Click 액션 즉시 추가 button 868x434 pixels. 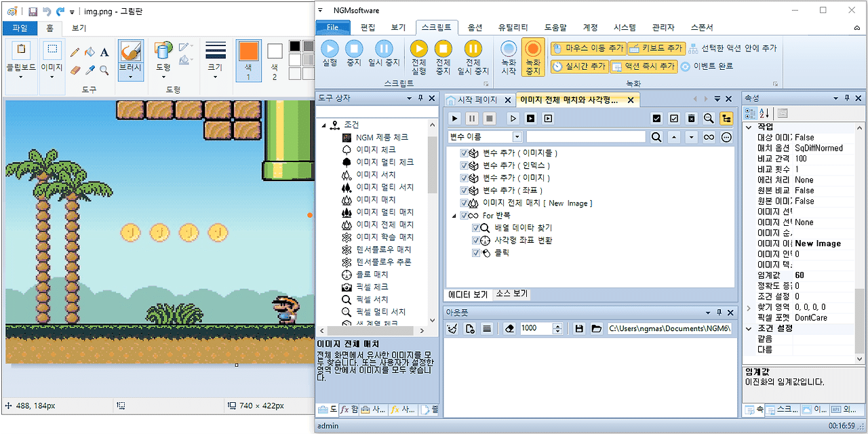pos(644,66)
